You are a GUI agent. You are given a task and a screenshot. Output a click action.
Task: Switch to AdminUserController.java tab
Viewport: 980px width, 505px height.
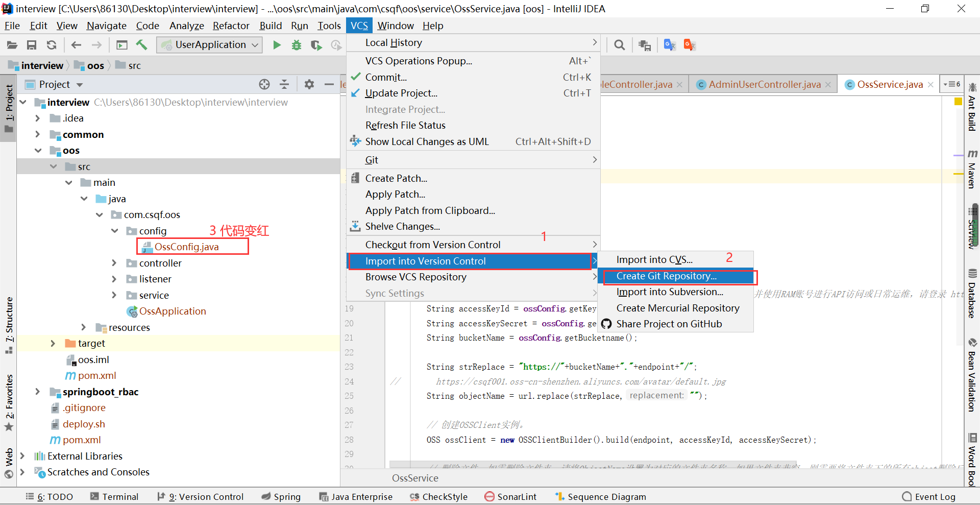tap(764, 85)
